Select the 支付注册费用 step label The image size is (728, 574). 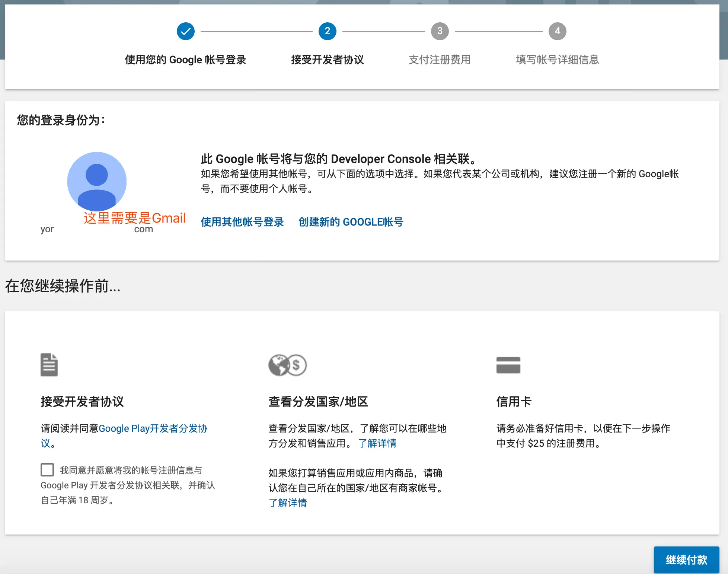point(440,60)
